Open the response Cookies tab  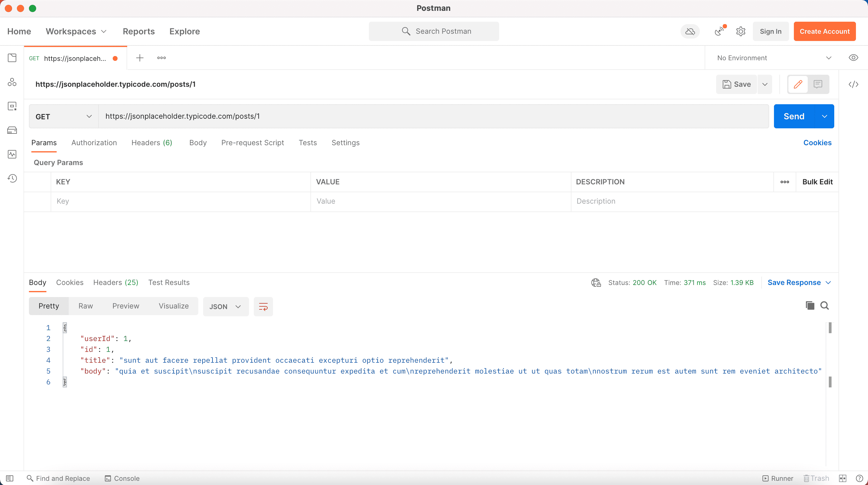tap(69, 283)
